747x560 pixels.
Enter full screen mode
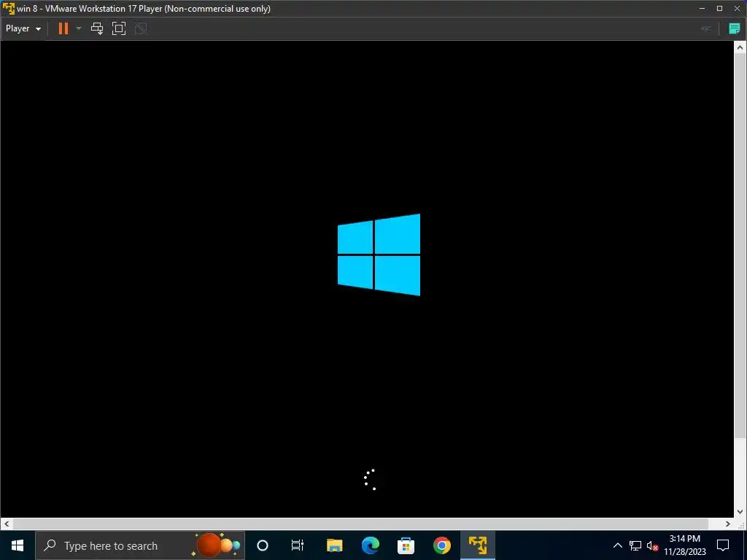119,28
